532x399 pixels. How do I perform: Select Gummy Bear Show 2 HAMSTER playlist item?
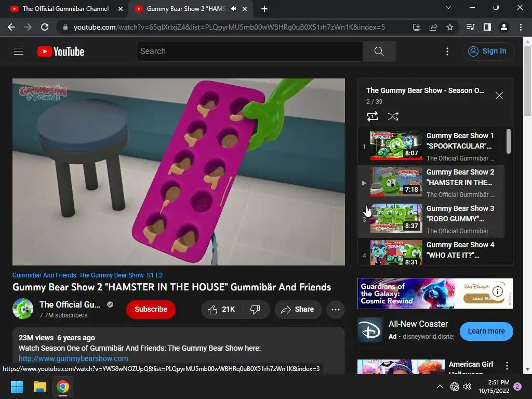(x=431, y=182)
